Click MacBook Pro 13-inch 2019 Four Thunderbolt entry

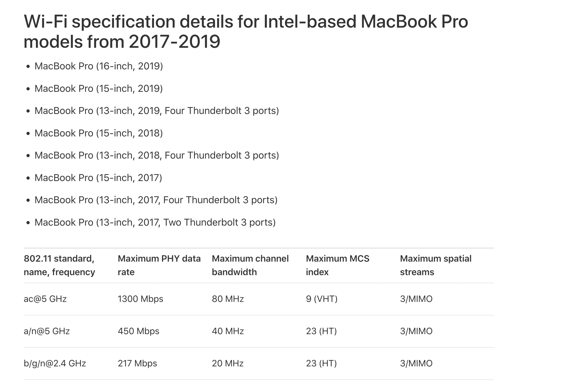point(157,111)
